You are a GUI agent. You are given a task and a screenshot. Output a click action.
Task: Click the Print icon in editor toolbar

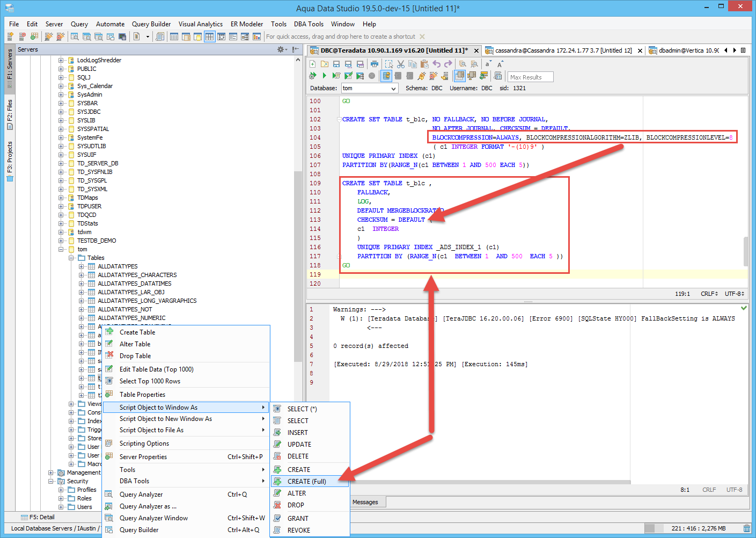(x=374, y=64)
